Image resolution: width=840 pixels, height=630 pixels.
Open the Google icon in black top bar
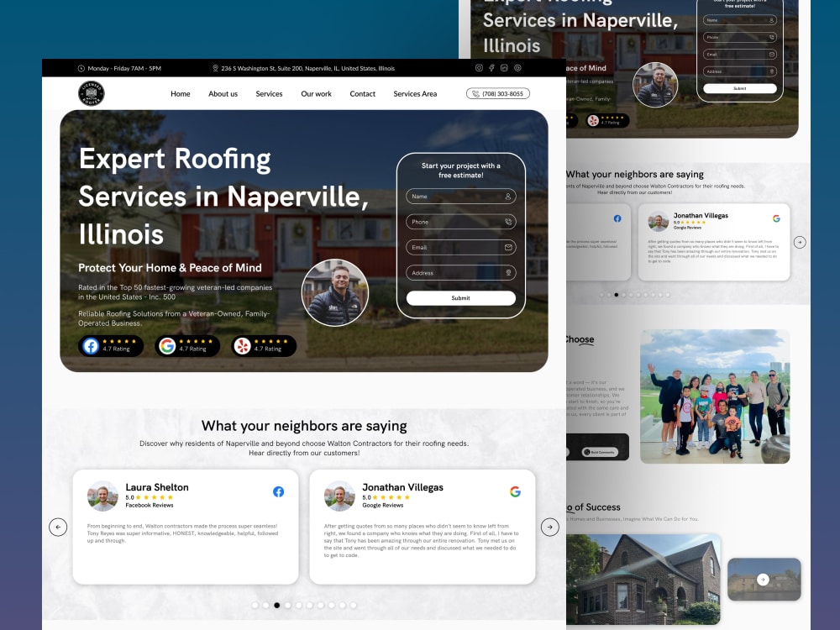517,68
